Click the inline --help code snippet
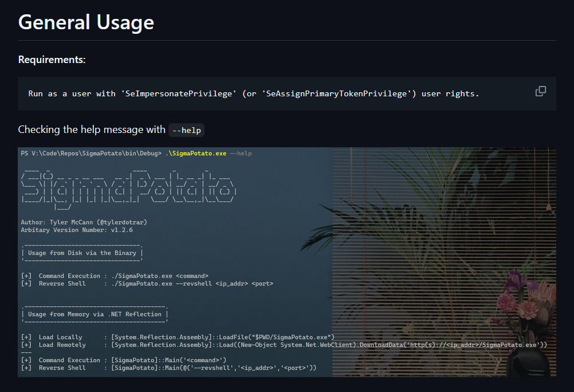The image size is (574, 392). coord(186,130)
